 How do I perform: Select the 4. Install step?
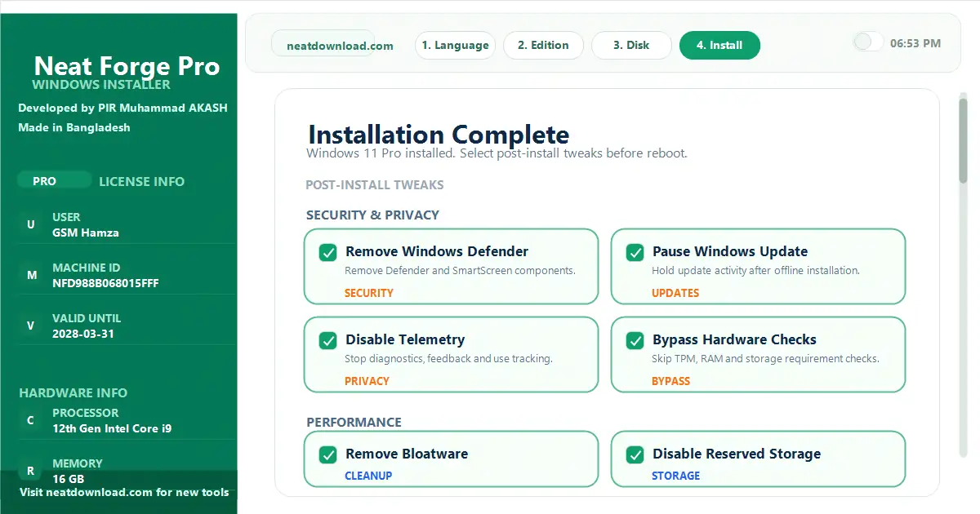point(719,46)
